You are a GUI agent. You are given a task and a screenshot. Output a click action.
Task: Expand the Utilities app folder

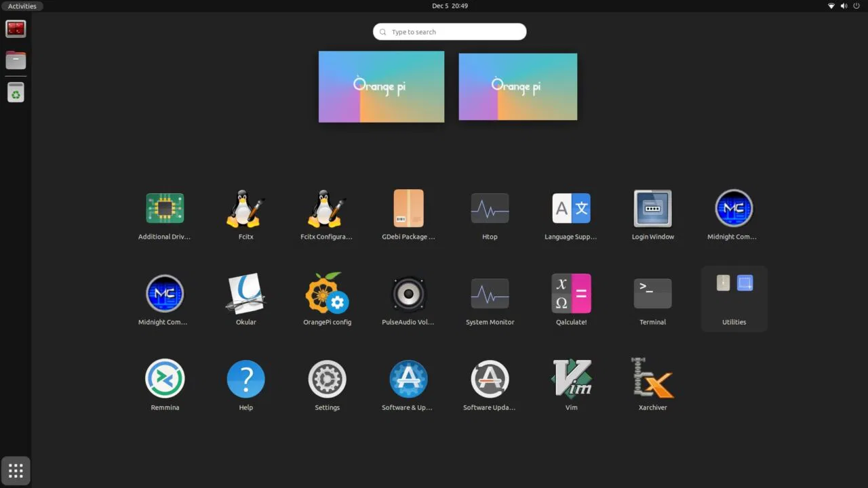pyautogui.click(x=733, y=293)
